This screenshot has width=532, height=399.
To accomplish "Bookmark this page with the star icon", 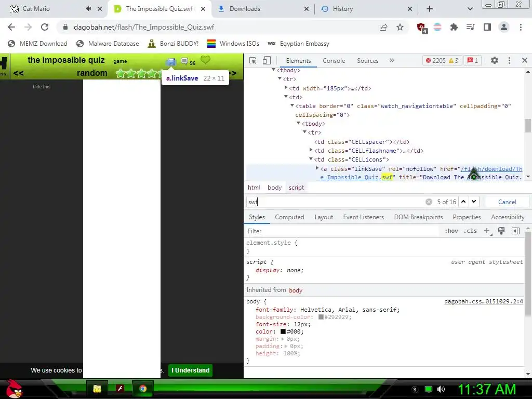I will (400, 27).
